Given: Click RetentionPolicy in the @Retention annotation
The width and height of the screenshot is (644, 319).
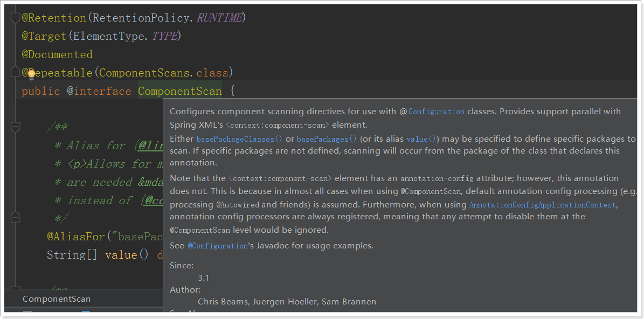Looking at the screenshot, I should click(141, 18).
